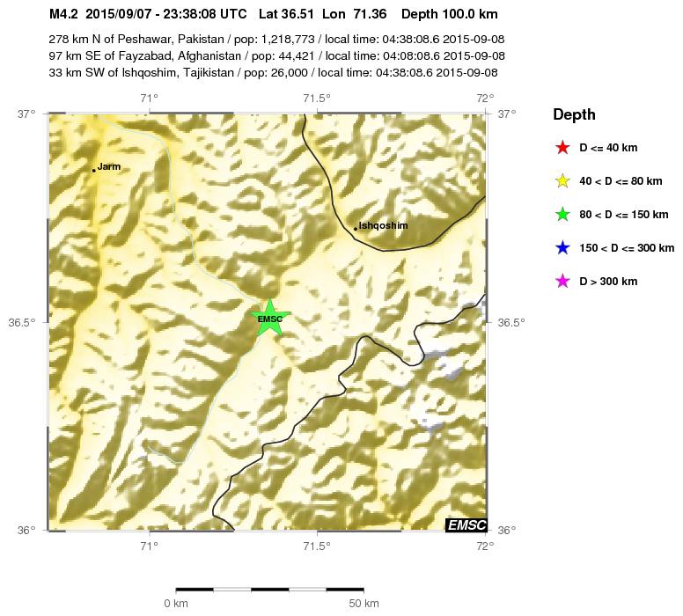683x616 pixels.
Task: Click the yellow star for 40 < D <= 80 km
Action: coord(562,181)
